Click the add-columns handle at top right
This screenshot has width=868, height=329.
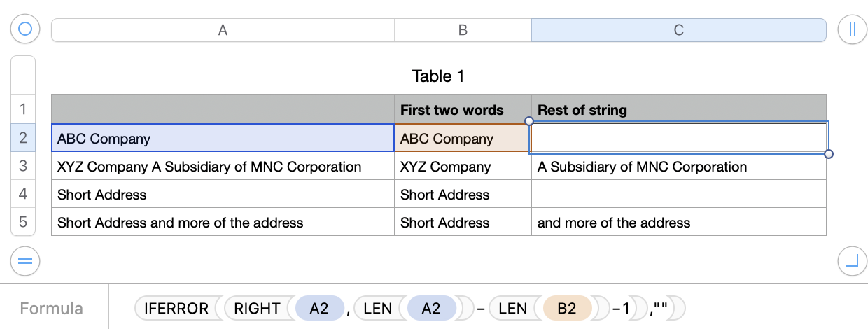point(852,29)
